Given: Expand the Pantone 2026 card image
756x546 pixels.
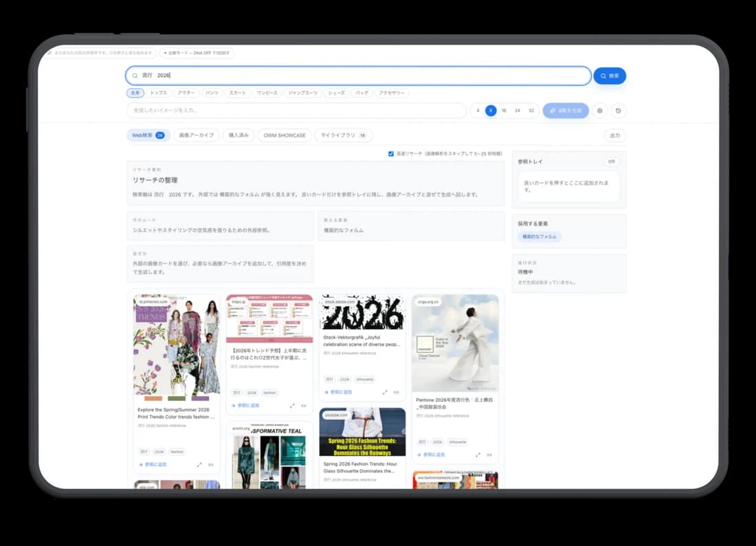Looking at the screenshot, I should click(x=478, y=455).
